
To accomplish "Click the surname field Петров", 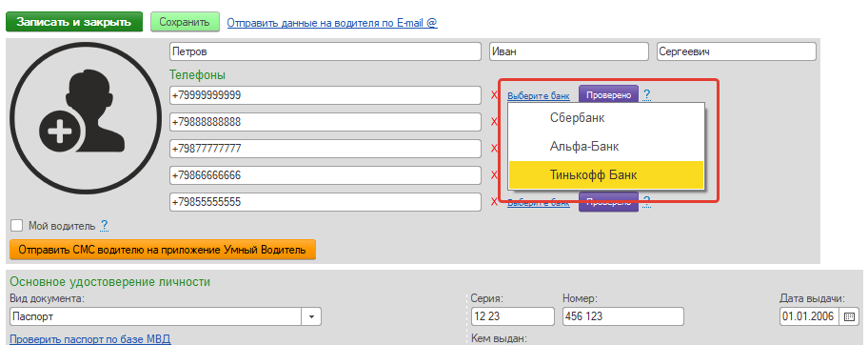I will [x=325, y=52].
